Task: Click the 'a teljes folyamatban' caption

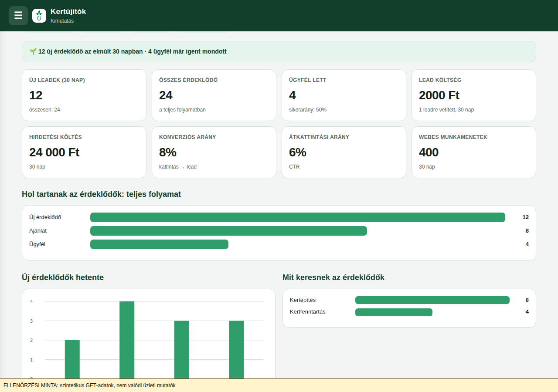Action: pyautogui.click(x=182, y=110)
